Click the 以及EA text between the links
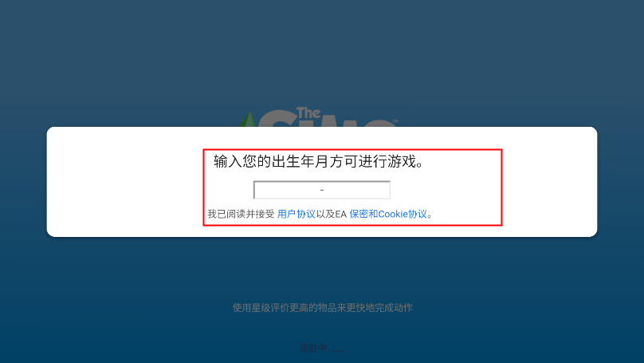Screen dimensions: 644x363 (332, 214)
